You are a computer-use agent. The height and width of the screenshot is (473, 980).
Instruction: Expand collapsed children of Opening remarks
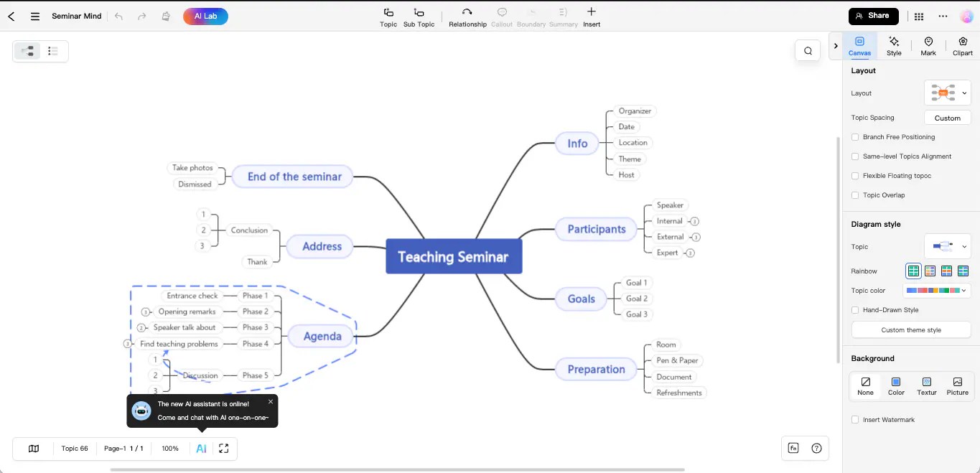pos(146,312)
